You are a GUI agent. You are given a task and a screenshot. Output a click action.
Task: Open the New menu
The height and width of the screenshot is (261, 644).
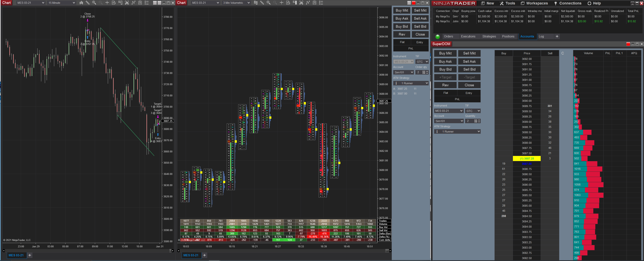click(487, 3)
